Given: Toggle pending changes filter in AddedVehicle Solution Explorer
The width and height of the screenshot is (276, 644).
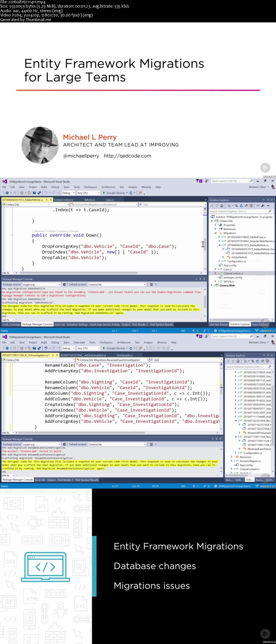Looking at the screenshot, I should 229,206.
